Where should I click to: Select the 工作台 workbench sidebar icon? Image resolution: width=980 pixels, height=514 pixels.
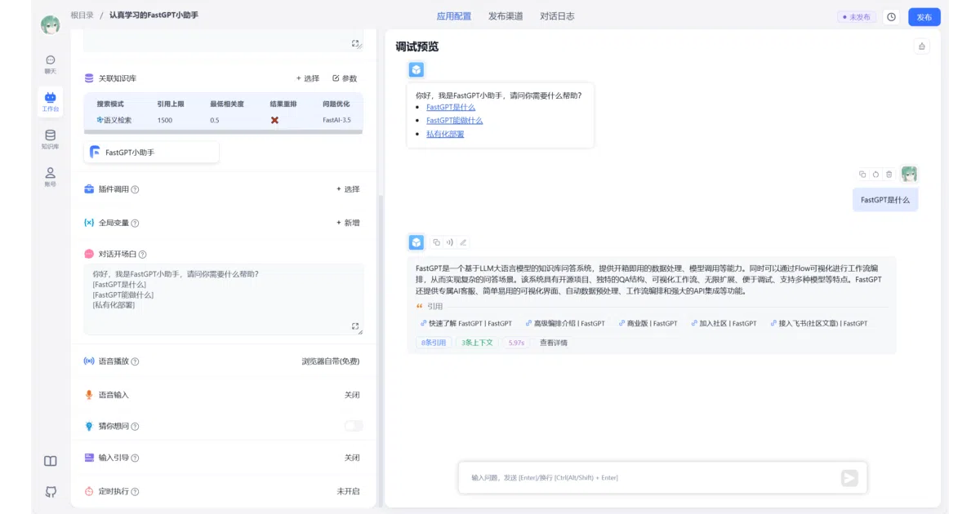pos(50,101)
